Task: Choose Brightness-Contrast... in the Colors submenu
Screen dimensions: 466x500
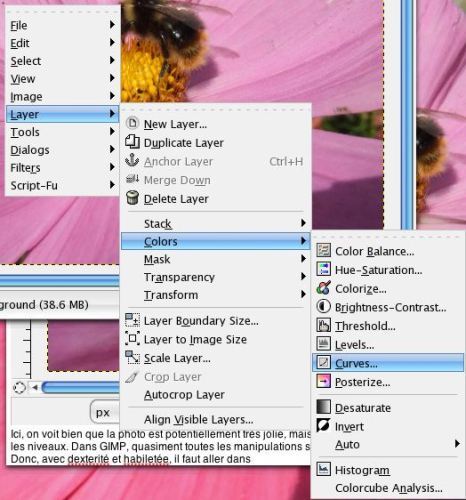Action: [x=388, y=307]
